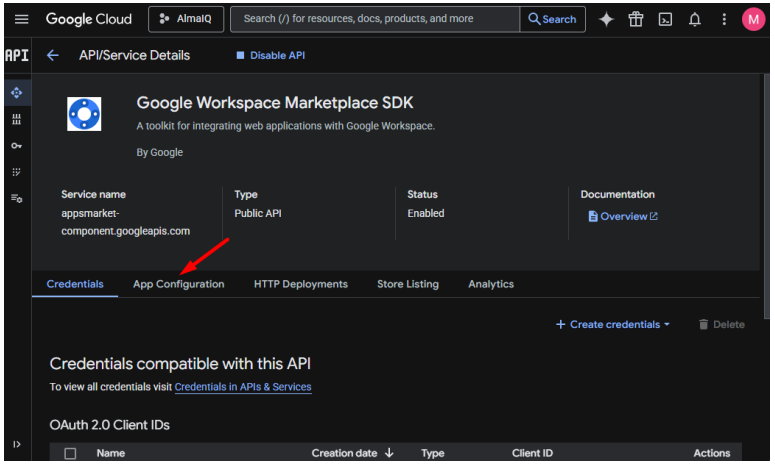This screenshot has width=775, height=465.
Task: Go to the Store Listing tab
Action: pyautogui.click(x=408, y=284)
